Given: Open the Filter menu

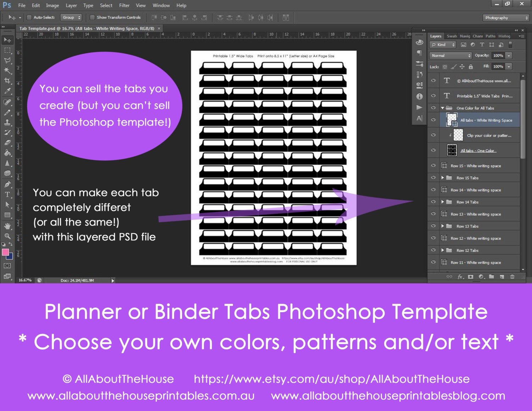Looking at the screenshot, I should click(x=124, y=5).
